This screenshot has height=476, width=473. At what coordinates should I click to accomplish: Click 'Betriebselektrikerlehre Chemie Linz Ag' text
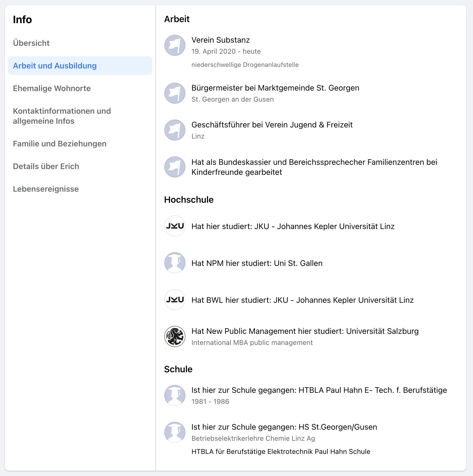tap(253, 438)
